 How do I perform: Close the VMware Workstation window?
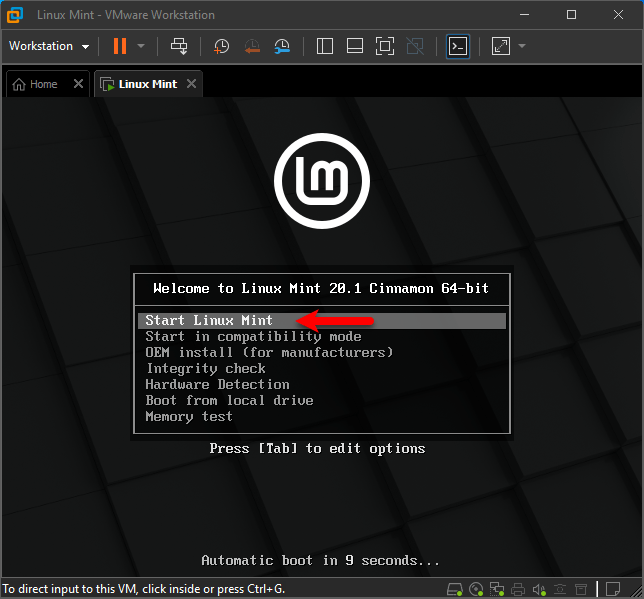[x=618, y=15]
